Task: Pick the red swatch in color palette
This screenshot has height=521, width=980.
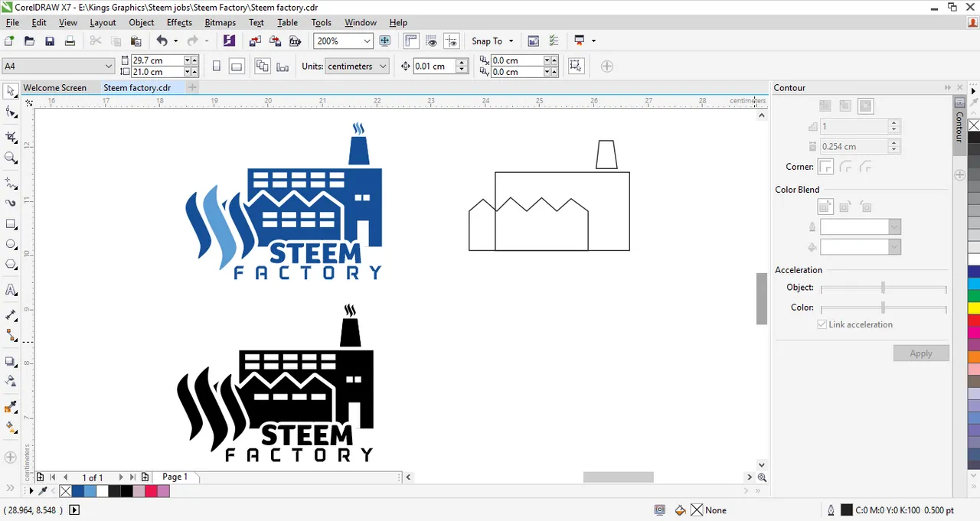Action: click(974, 321)
